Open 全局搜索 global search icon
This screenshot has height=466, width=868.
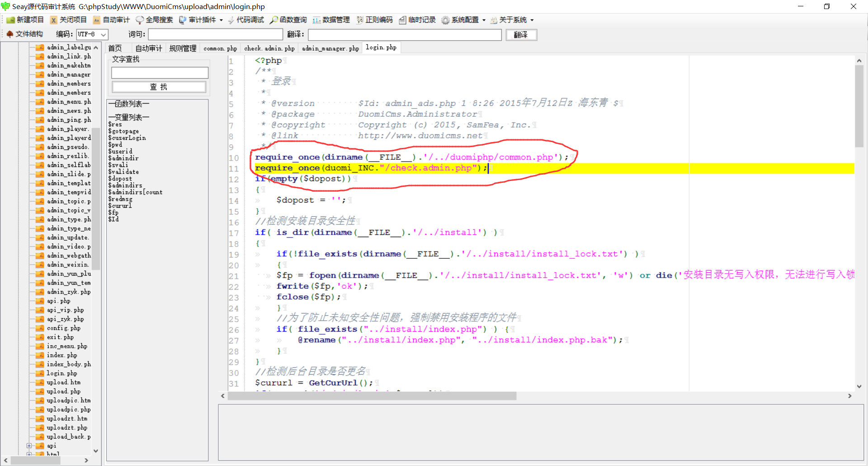point(140,20)
